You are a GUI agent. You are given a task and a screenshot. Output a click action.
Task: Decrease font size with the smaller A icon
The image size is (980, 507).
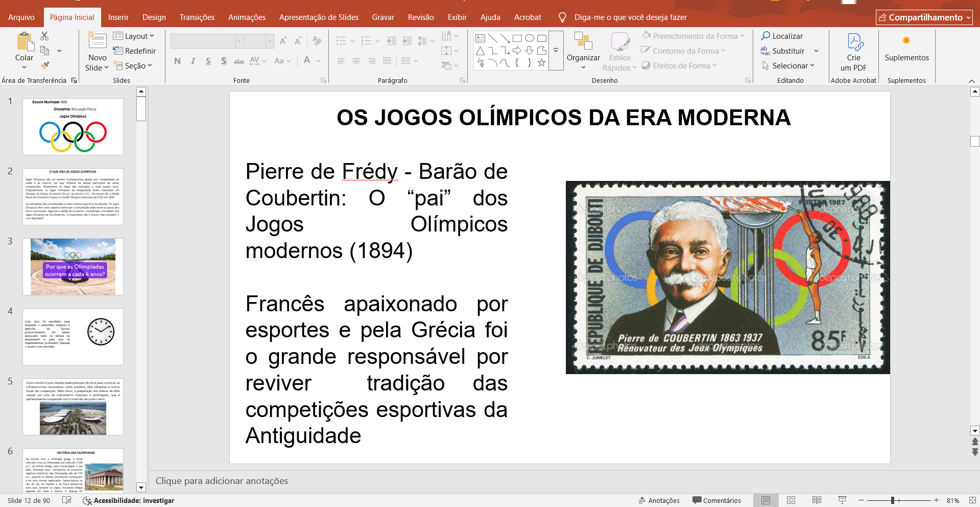tap(298, 41)
